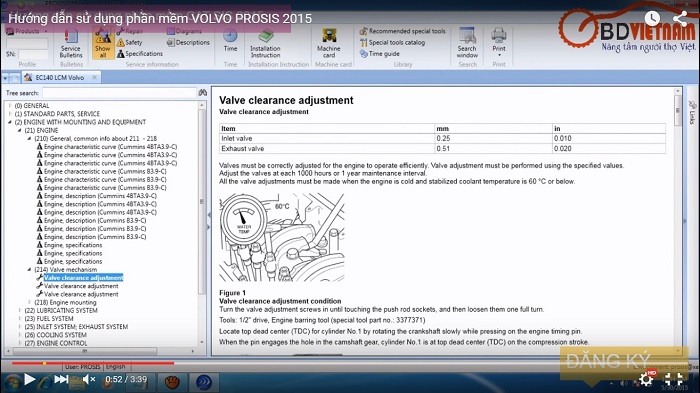Open Recommended special tools

[403, 31]
